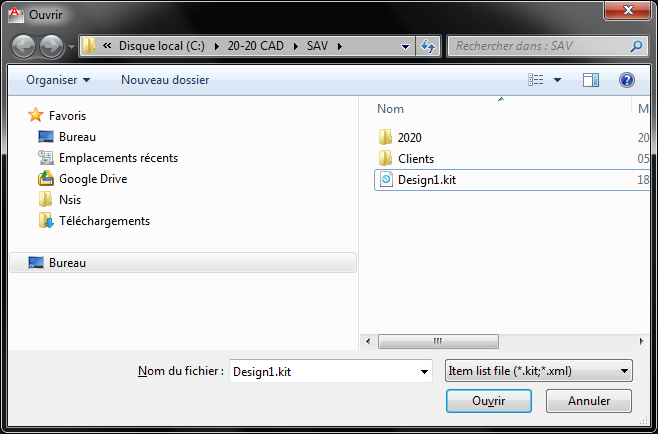Viewport: 658px width, 434px height.
Task: Expand the view options dropdown arrow
Action: point(557,80)
